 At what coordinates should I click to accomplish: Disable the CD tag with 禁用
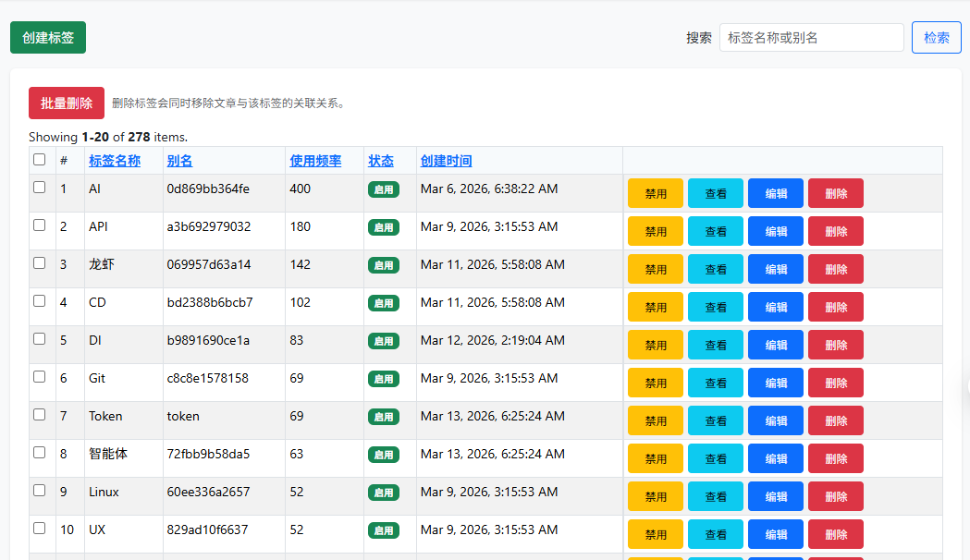click(x=656, y=307)
